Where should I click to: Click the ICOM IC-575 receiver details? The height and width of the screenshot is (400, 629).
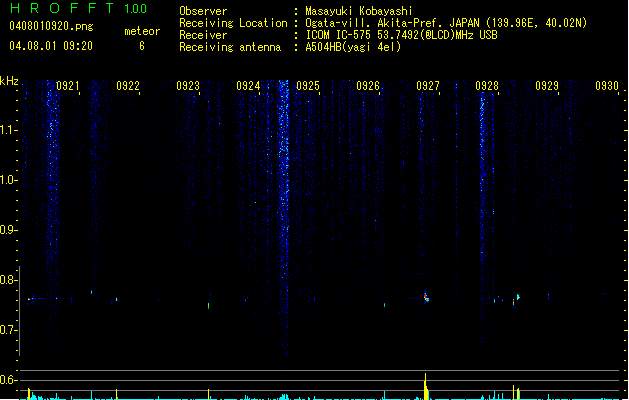click(402, 35)
